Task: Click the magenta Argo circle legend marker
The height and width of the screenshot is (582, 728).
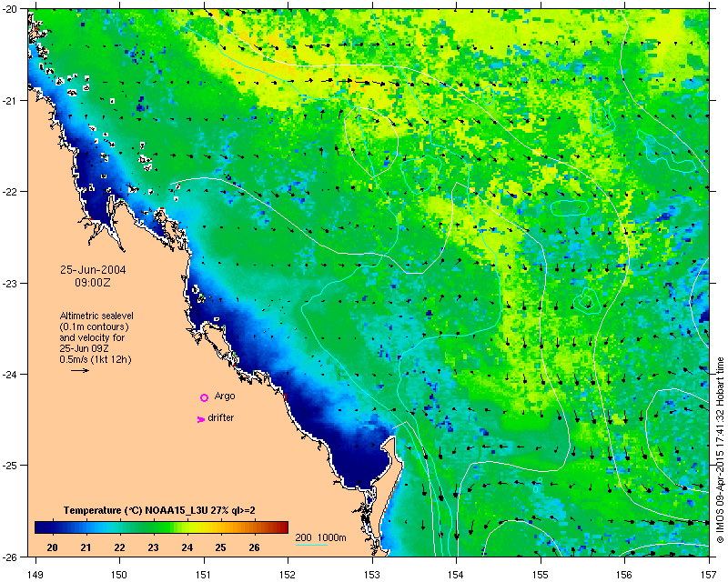Action: point(204,397)
